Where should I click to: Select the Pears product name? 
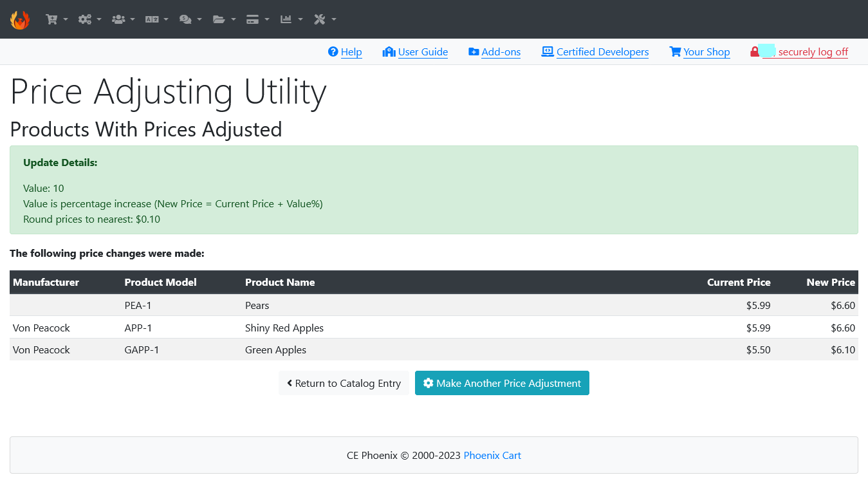pos(257,305)
